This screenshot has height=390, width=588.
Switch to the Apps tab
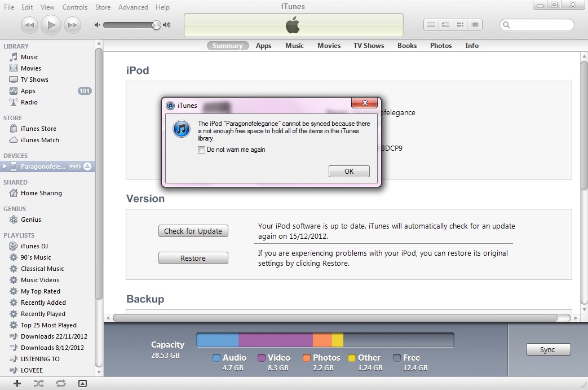coord(264,45)
